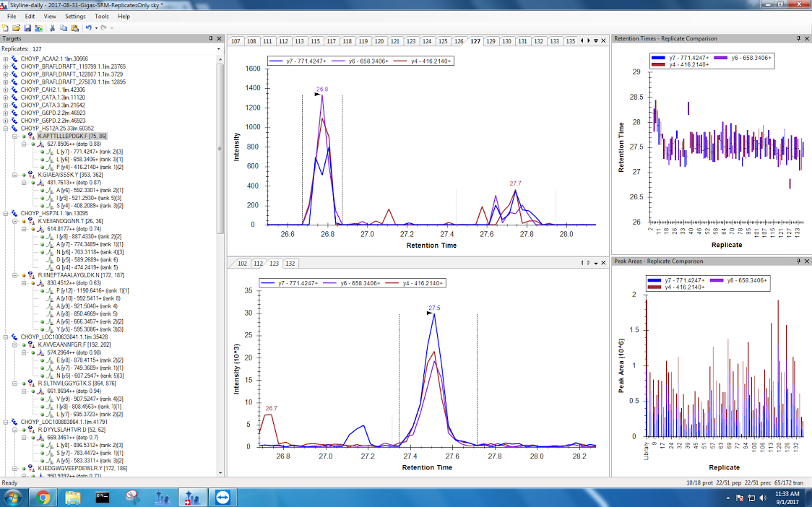This screenshot has height=507, width=812.
Task: Select the K.APTTLLLEPDGK.F peptide in the tree
Action: click(72, 136)
